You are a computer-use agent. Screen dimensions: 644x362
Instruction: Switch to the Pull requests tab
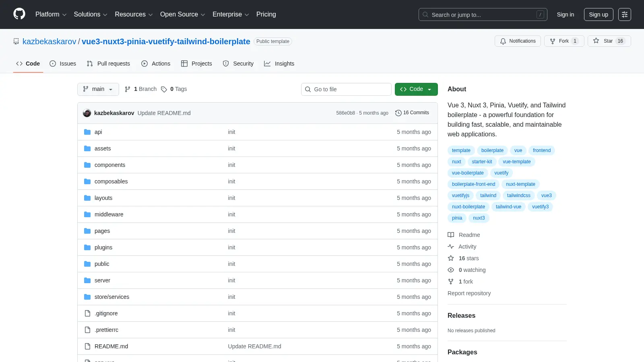click(108, 64)
